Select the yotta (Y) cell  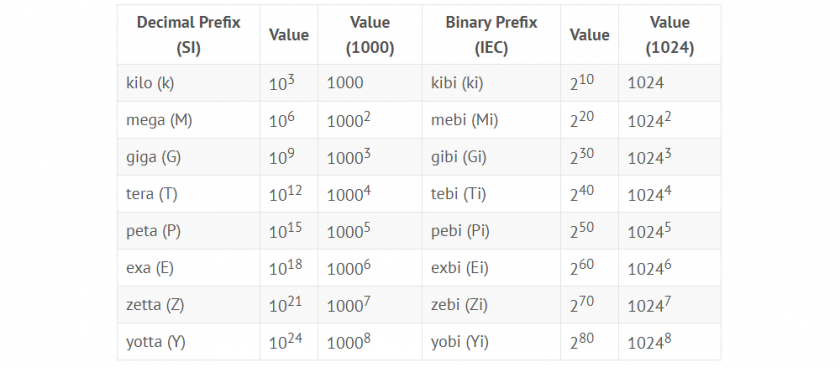[189, 342]
